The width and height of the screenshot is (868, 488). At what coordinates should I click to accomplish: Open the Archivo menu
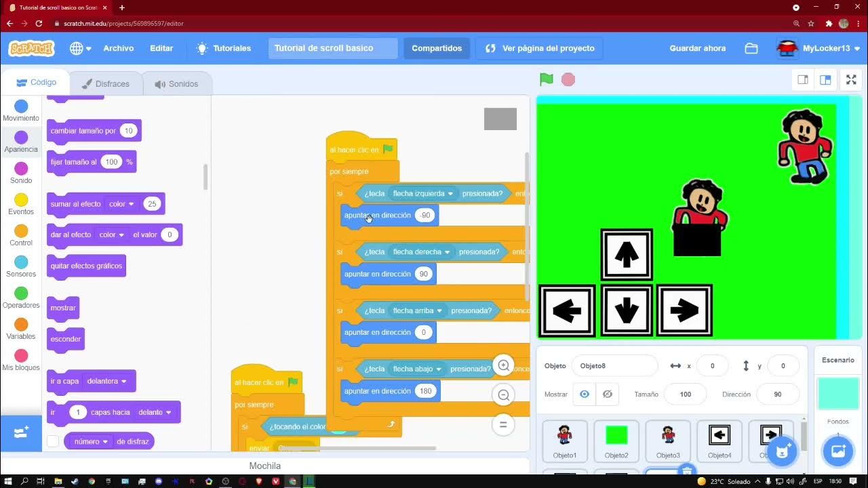click(119, 48)
